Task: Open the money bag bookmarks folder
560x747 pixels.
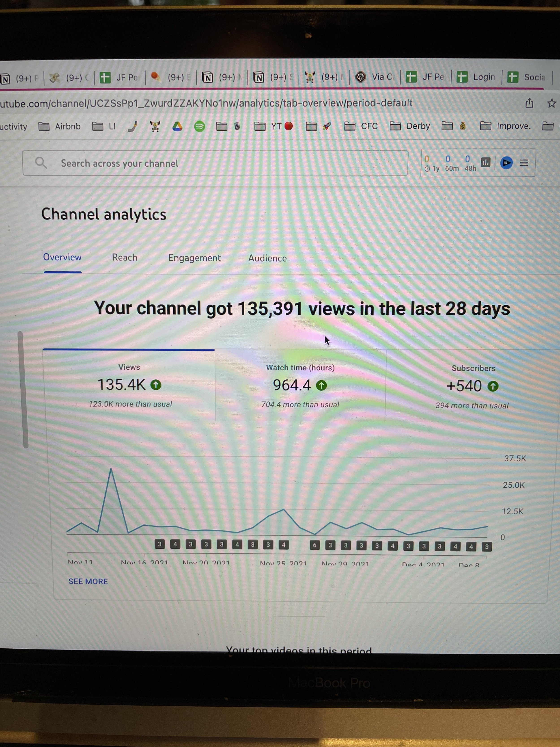Action: coord(454,126)
